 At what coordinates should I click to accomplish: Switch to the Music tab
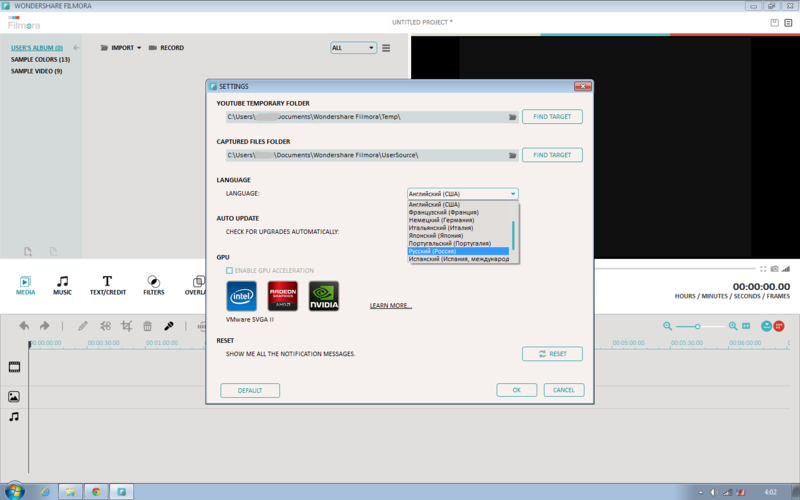[62, 285]
